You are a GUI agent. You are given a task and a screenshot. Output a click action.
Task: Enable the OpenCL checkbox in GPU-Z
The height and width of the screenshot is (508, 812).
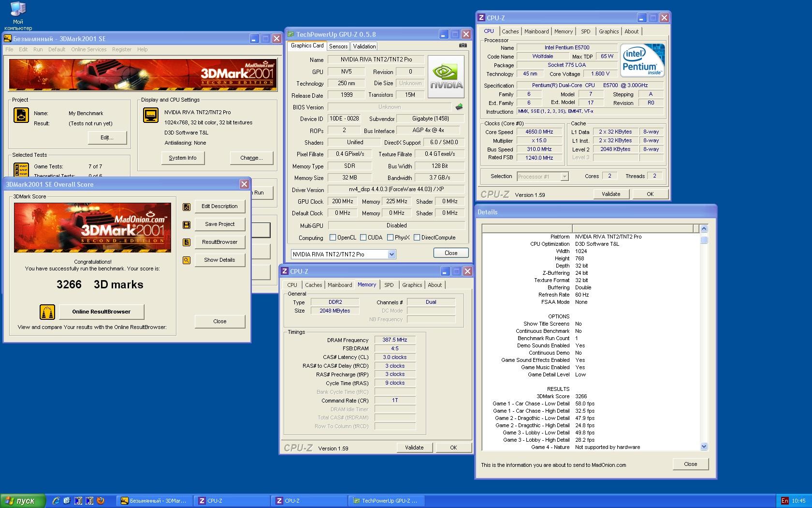click(x=333, y=238)
